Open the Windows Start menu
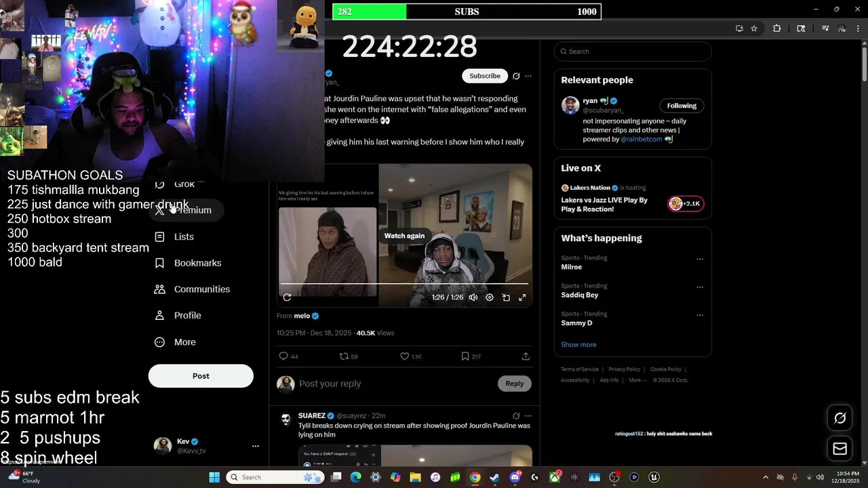 pyautogui.click(x=214, y=477)
